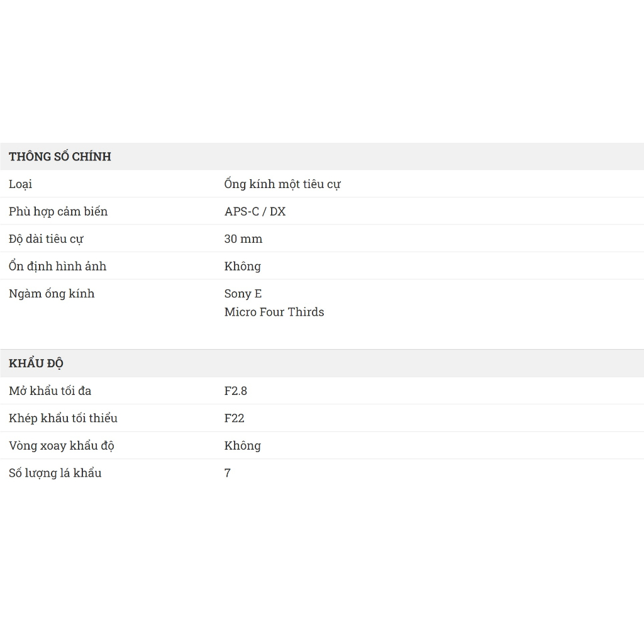Click the F22 aperture value
Screen dimensions: 644x644
click(234, 418)
